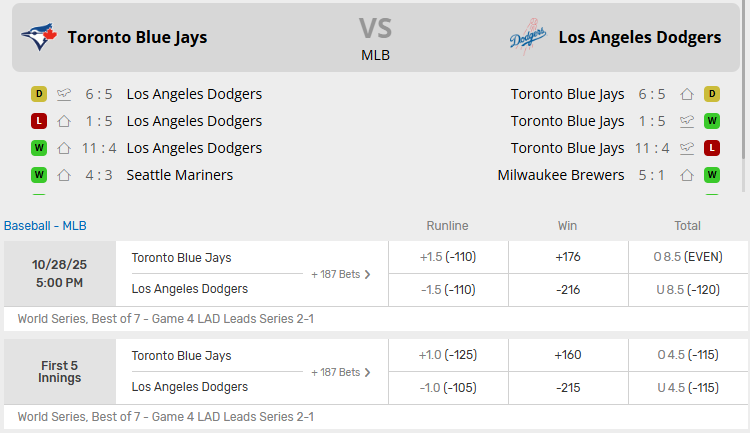
Task: Choose First 5 Innings Under 4.5 (-115)
Action: pos(687,387)
